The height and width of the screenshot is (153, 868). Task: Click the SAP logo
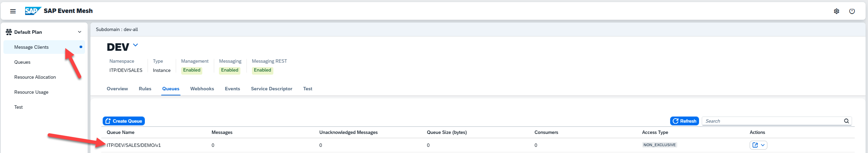[x=33, y=11]
